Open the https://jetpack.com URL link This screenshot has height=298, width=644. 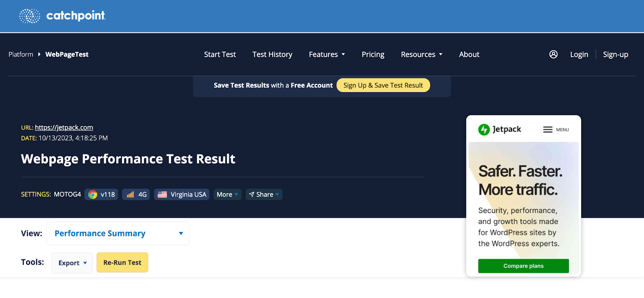[64, 127]
